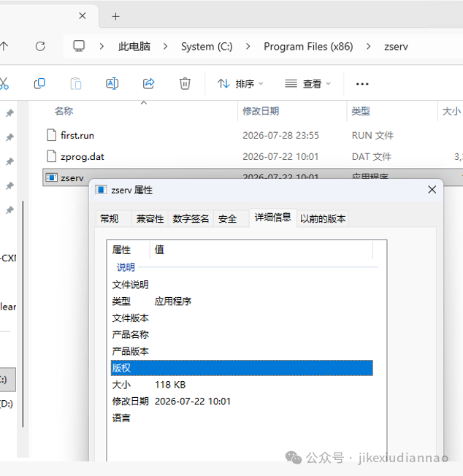Click RUN 文件 type cell
The image size is (463, 476).
(x=372, y=135)
